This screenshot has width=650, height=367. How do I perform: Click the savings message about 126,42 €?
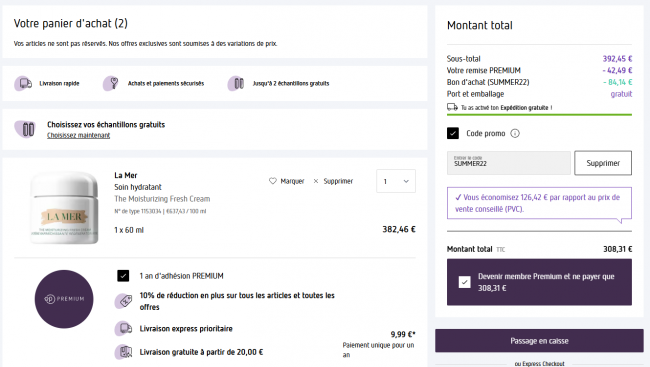click(539, 203)
